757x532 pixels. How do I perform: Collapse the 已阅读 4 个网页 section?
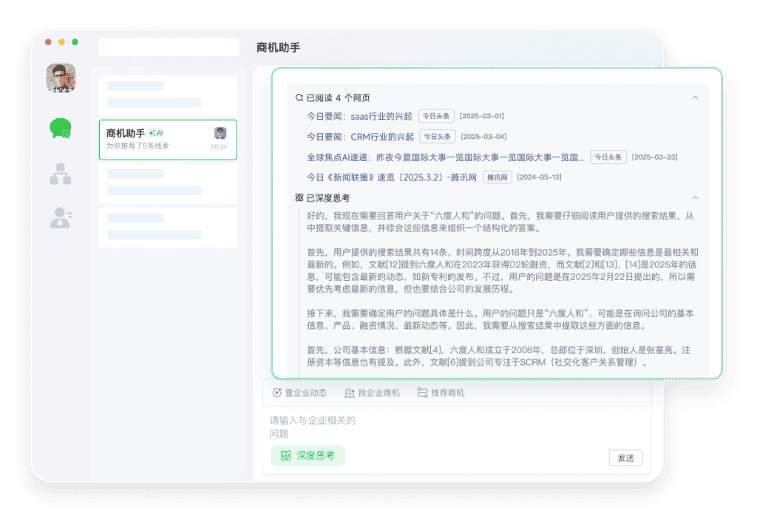pos(695,98)
